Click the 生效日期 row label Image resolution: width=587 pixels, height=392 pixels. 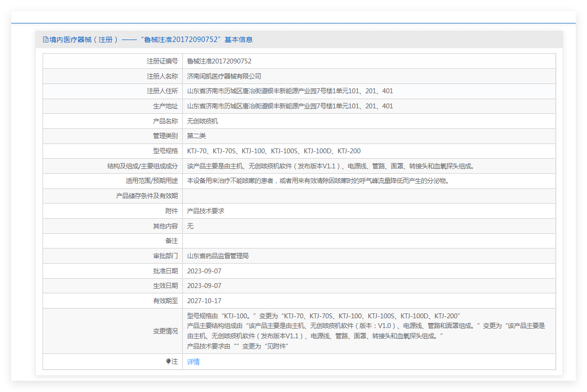pyautogui.click(x=165, y=286)
